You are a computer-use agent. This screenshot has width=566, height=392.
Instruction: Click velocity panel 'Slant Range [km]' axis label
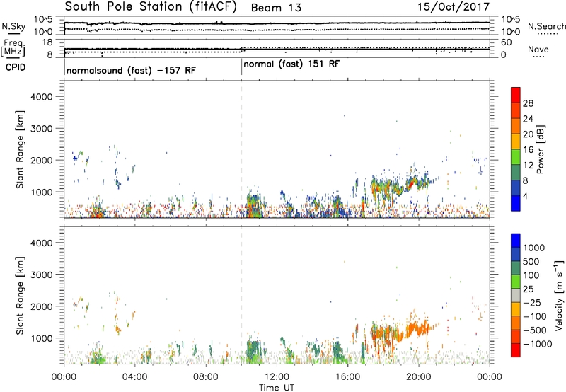point(20,295)
